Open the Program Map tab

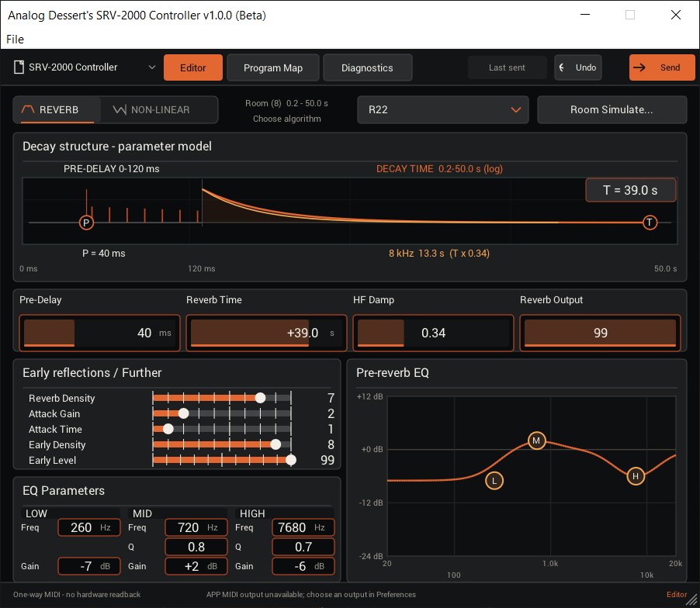point(272,67)
